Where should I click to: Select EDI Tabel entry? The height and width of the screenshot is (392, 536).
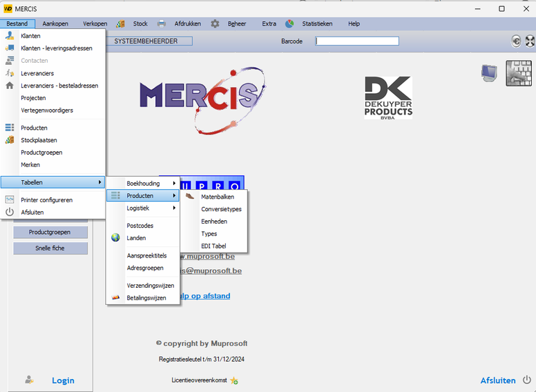pos(213,246)
